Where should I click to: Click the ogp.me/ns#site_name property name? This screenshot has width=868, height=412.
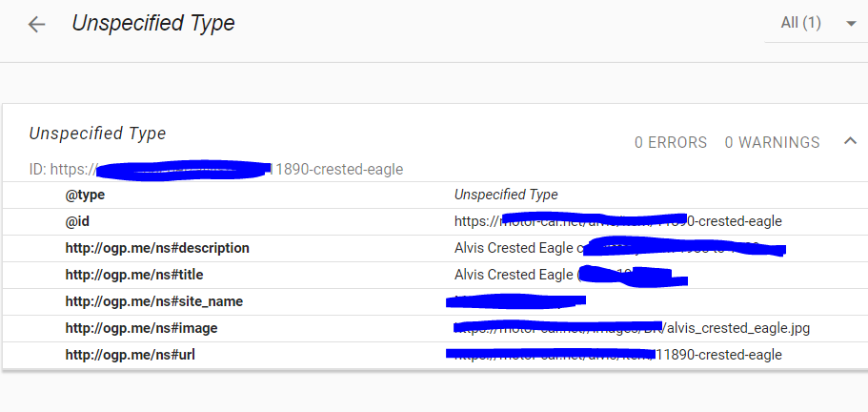click(154, 301)
